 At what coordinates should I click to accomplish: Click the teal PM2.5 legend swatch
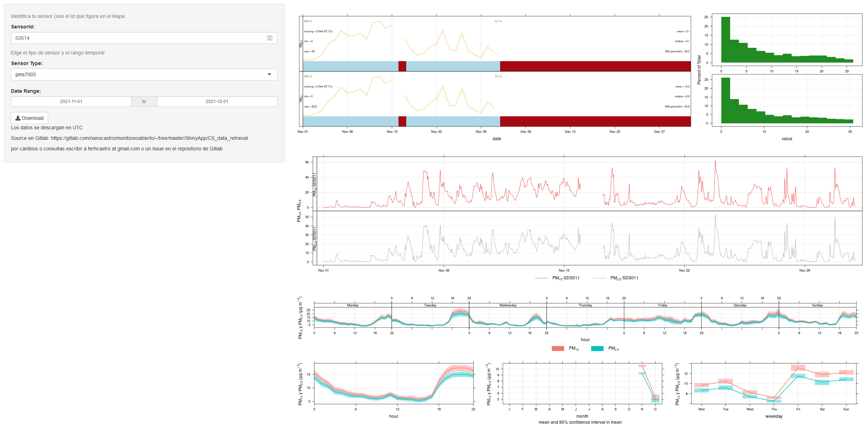(597, 349)
